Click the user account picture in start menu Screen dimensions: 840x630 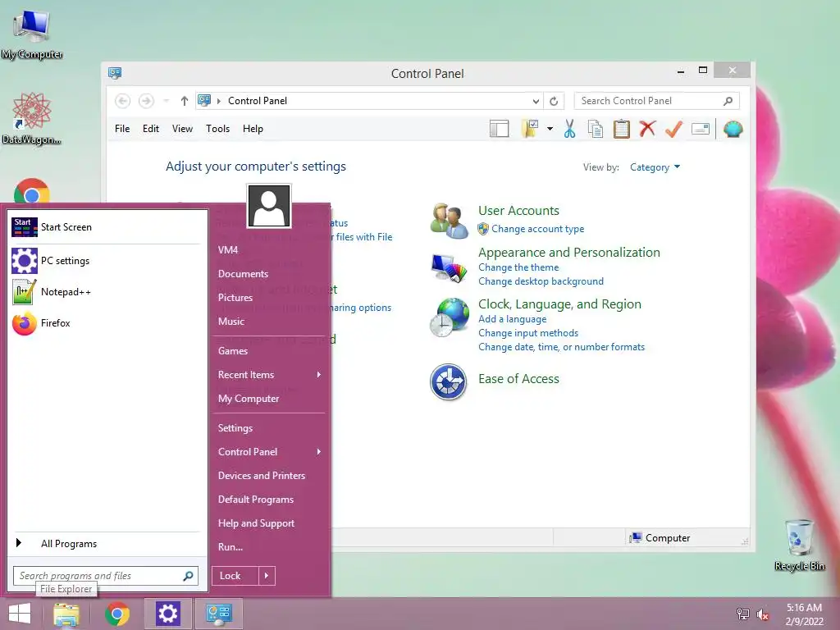(269, 206)
